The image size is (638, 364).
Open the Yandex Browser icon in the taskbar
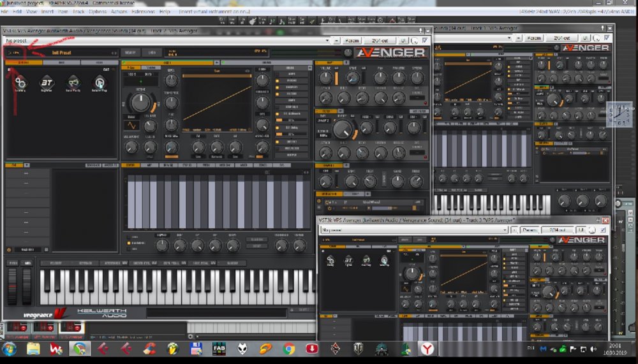pyautogui.click(x=427, y=349)
